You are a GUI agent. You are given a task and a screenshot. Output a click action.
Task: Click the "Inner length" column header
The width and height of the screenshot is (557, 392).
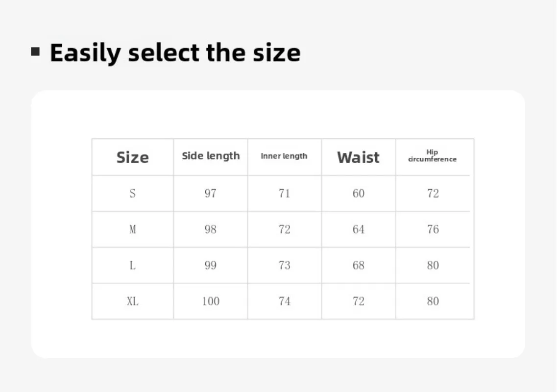click(x=284, y=156)
